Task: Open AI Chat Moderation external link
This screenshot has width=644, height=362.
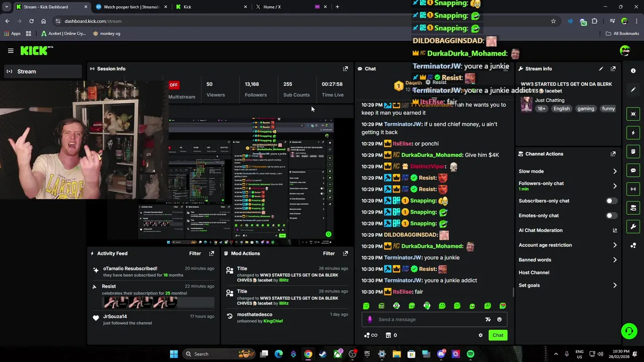Action: 615,230
